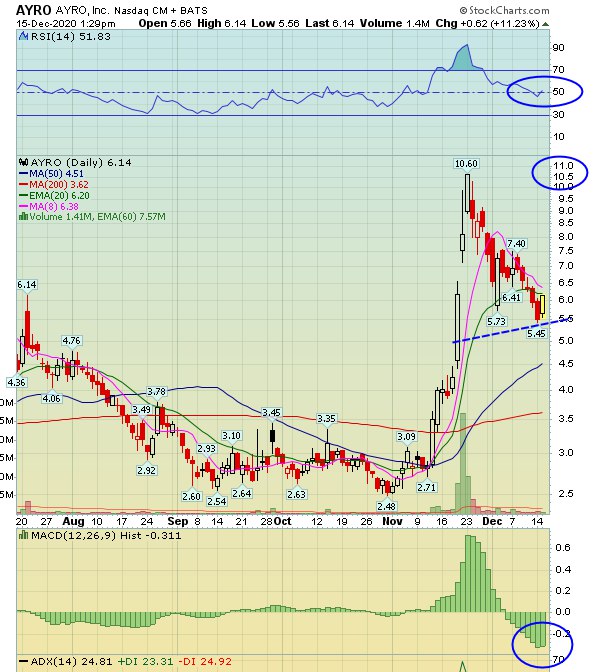Image resolution: width=604 pixels, height=672 pixels.
Task: Click the -DI 24.92 value
Action: tap(204, 661)
